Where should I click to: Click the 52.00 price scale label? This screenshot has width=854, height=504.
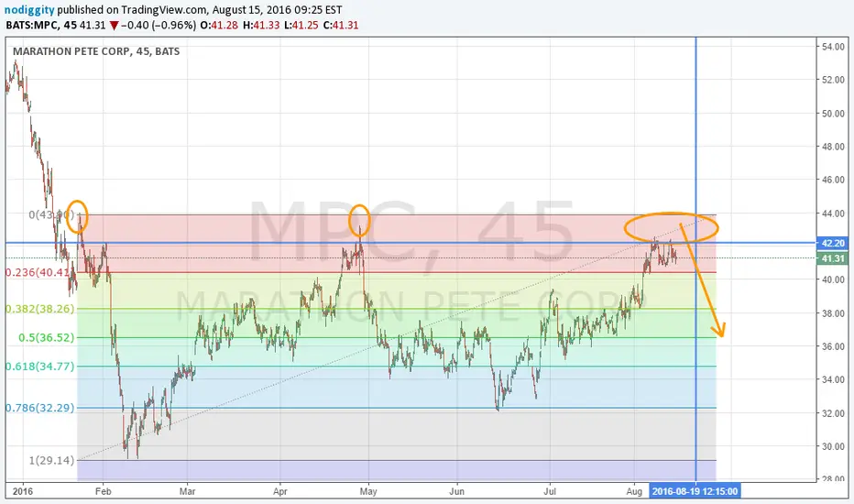833,80
